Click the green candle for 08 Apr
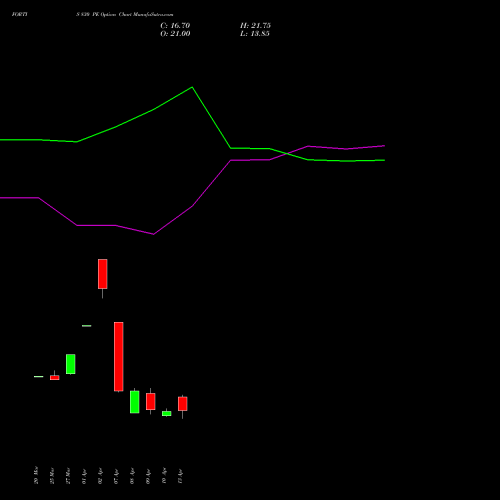Screen dimensions: 500x500 [135, 402]
